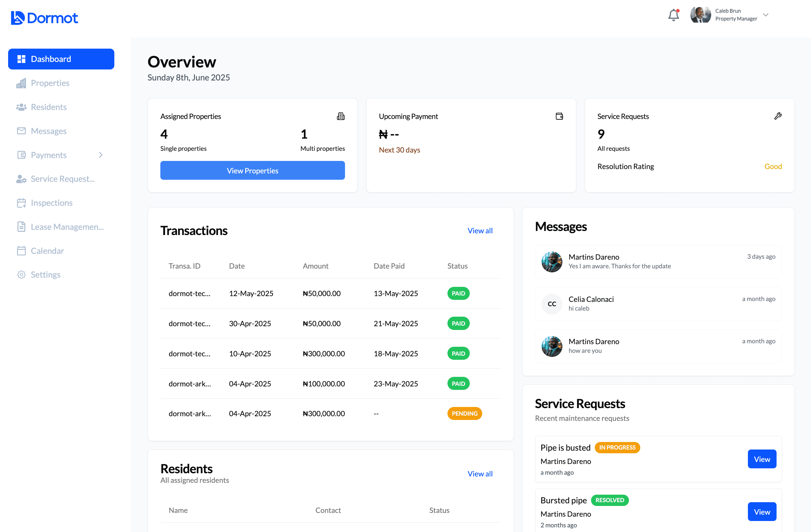Click the Dormot logo
The width and height of the screenshot is (811, 532).
(44, 17)
